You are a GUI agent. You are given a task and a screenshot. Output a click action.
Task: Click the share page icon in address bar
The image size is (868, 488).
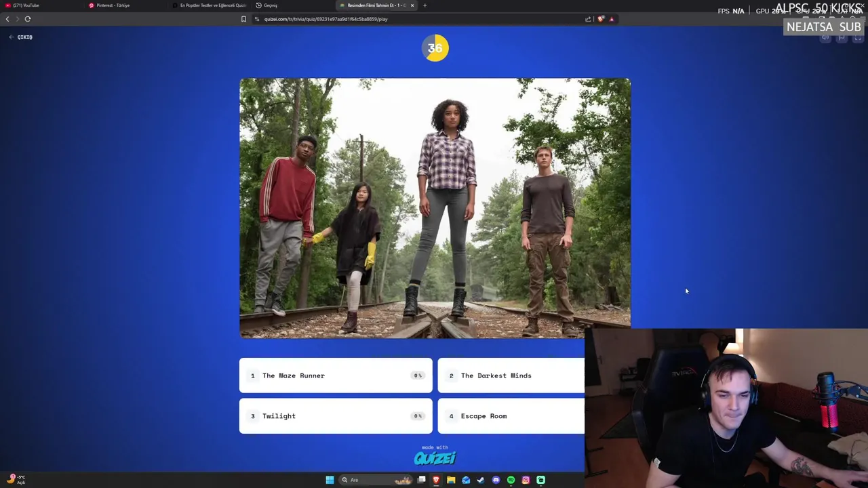[x=588, y=19]
